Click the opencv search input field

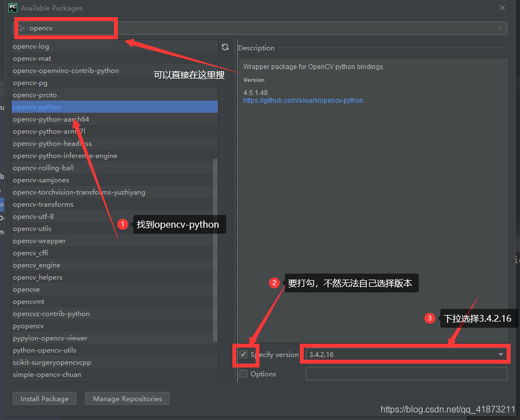(259, 28)
